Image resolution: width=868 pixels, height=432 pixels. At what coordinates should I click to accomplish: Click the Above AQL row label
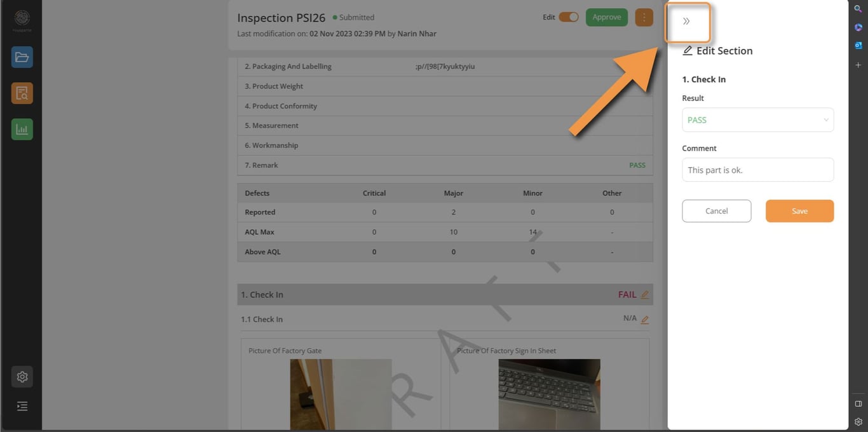tap(262, 252)
